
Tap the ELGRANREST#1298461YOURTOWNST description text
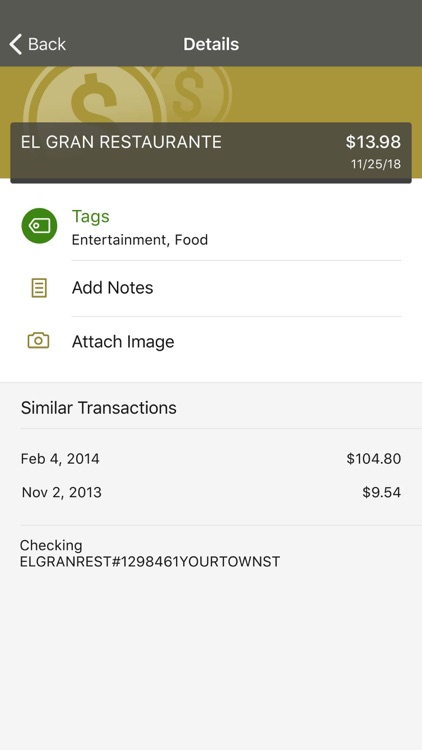pos(150,561)
